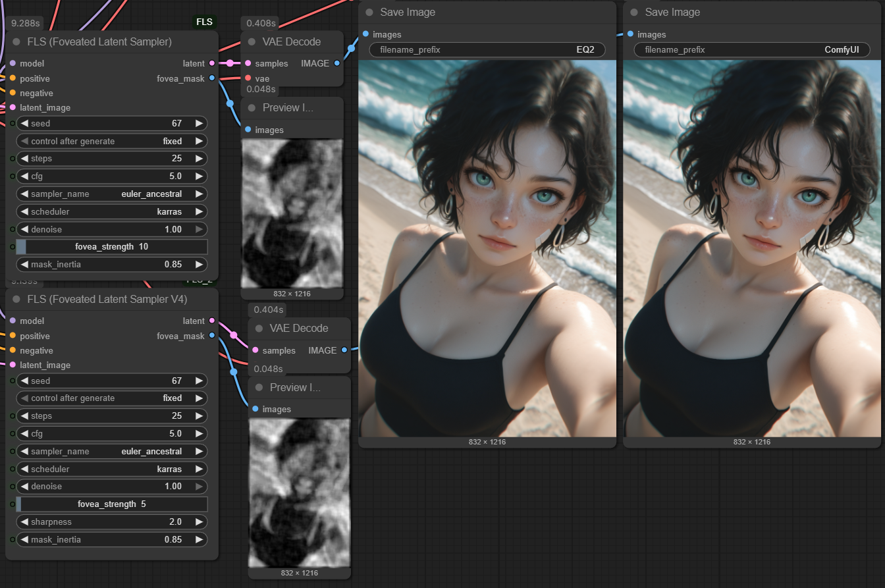Open the sampler_name dropdown in the upper FLS node
The image size is (885, 588).
click(111, 194)
